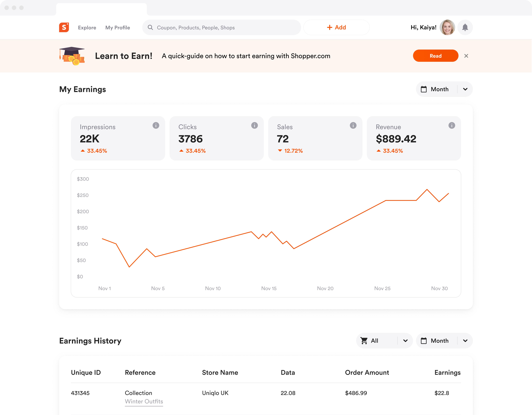Click the Add button
The image size is (532, 415).
pyautogui.click(x=336, y=27)
